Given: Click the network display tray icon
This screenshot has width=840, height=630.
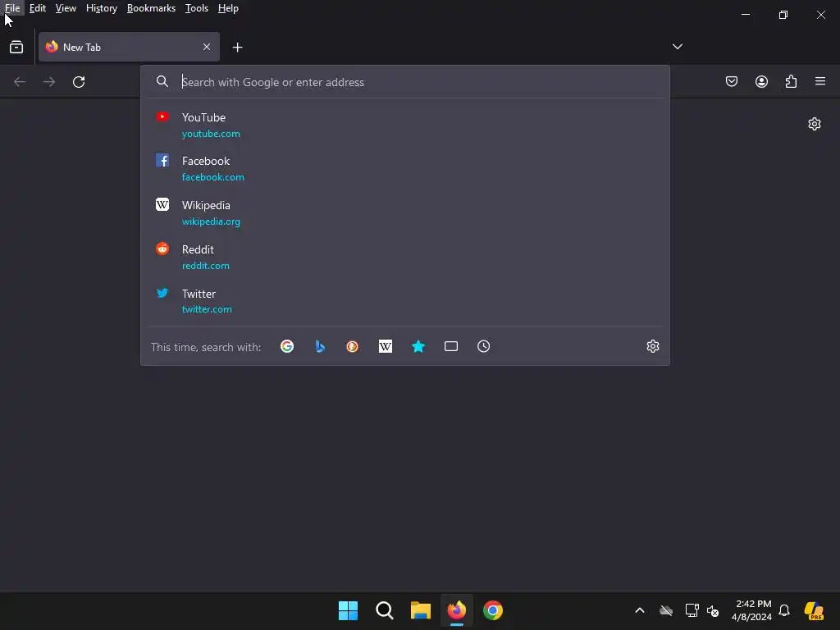Looking at the screenshot, I should pyautogui.click(x=692, y=610).
